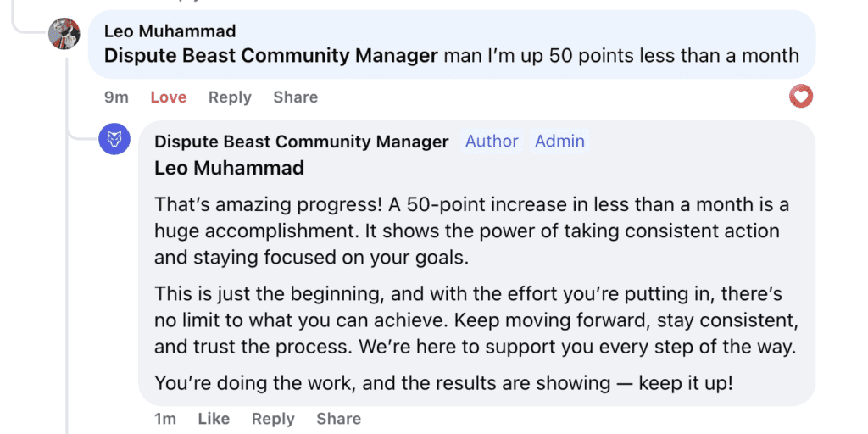The image size is (868, 434).
Task: Open the tagged Leo Muhammad mention in the reply
Action: coord(229,168)
